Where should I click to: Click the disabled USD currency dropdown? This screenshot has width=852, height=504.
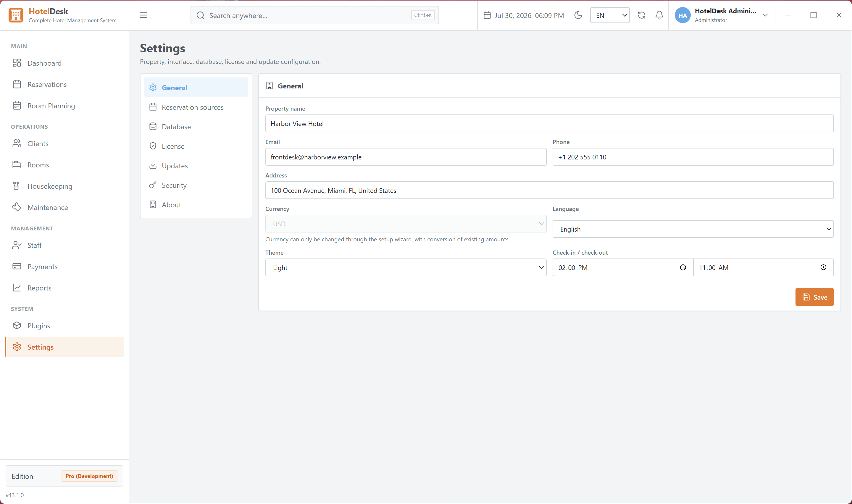point(406,224)
